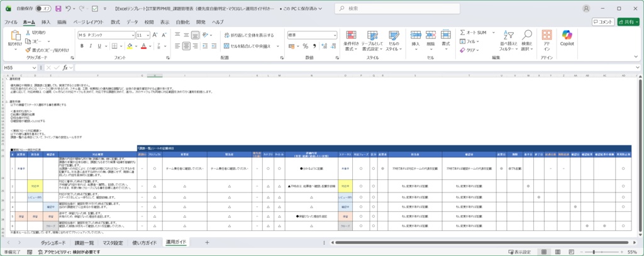Click the Format cells (書式) icon
Screen dimensions: 644x256
[x=446, y=35]
